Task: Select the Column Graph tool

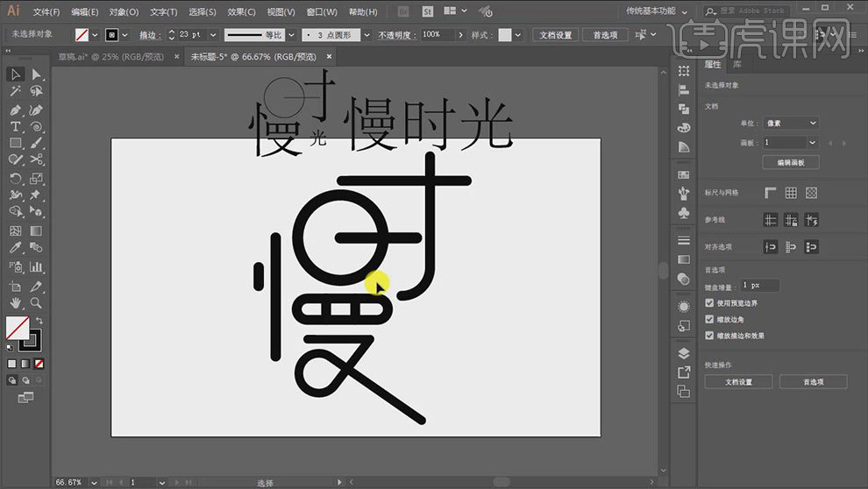Action: tap(36, 266)
